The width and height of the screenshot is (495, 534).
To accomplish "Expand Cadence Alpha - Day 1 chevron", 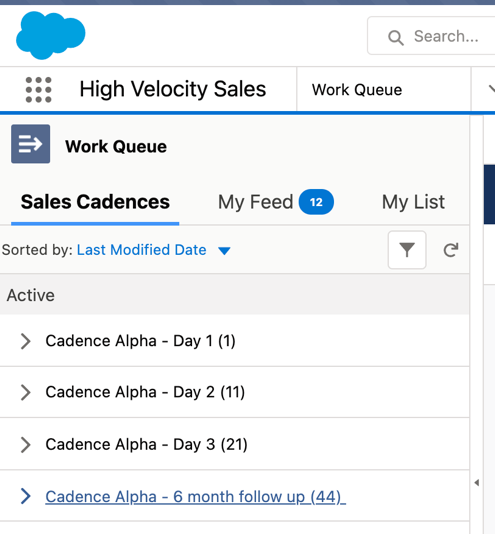I will (26, 341).
